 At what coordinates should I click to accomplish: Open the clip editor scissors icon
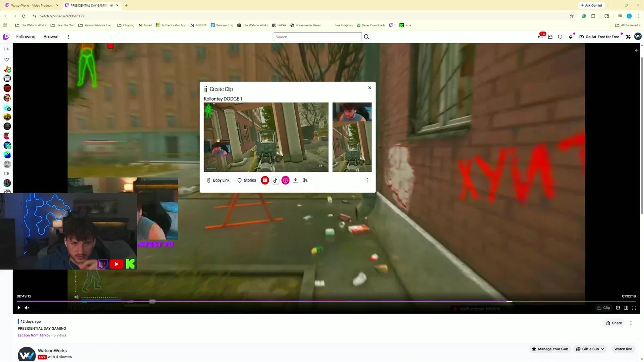(x=305, y=180)
